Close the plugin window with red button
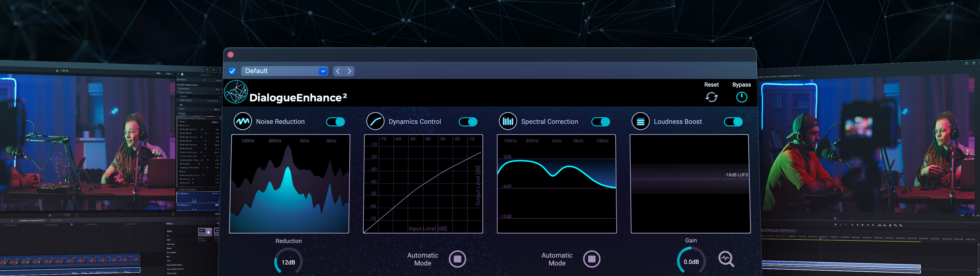980x276 pixels. point(230,54)
